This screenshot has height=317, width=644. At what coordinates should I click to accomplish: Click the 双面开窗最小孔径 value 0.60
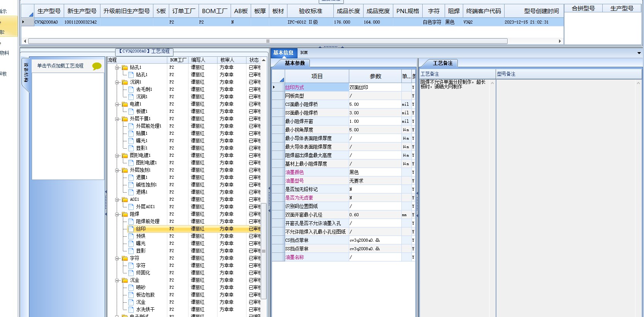(375, 215)
